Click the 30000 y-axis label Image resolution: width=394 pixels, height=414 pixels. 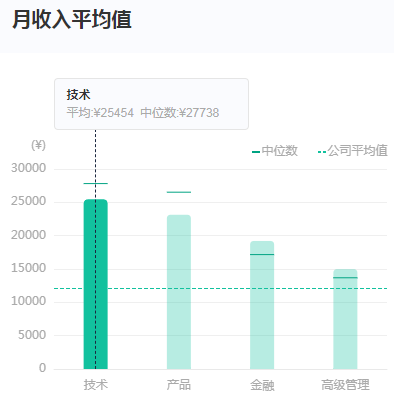28,168
